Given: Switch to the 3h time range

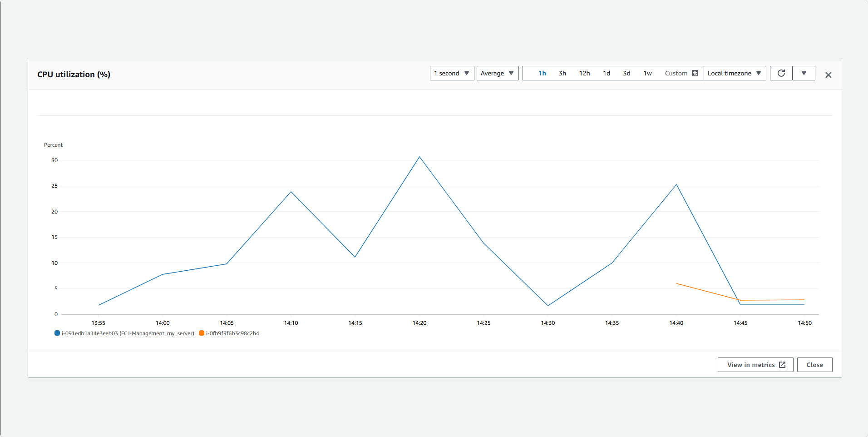Looking at the screenshot, I should [562, 73].
